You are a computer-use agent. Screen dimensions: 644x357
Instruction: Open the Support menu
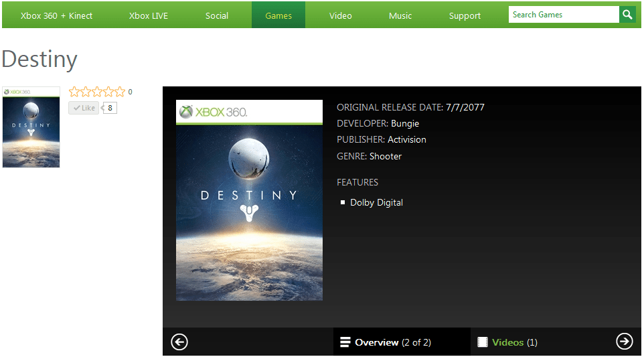(465, 15)
